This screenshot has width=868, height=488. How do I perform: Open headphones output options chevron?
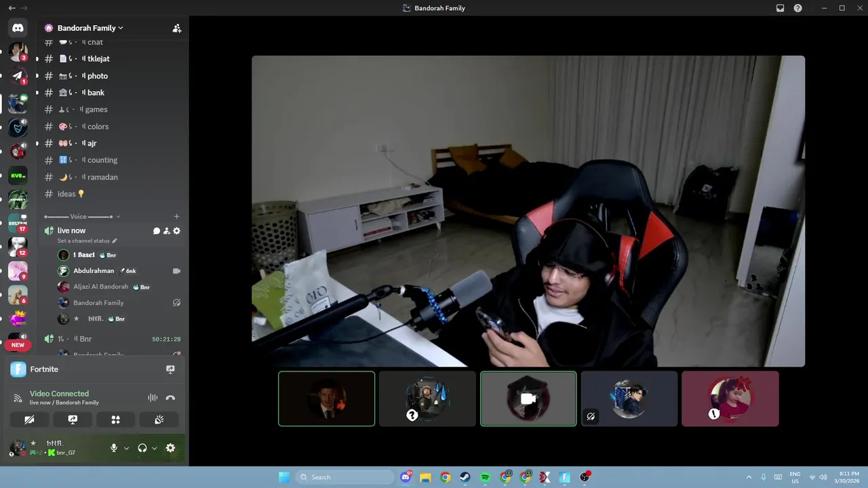click(x=155, y=448)
